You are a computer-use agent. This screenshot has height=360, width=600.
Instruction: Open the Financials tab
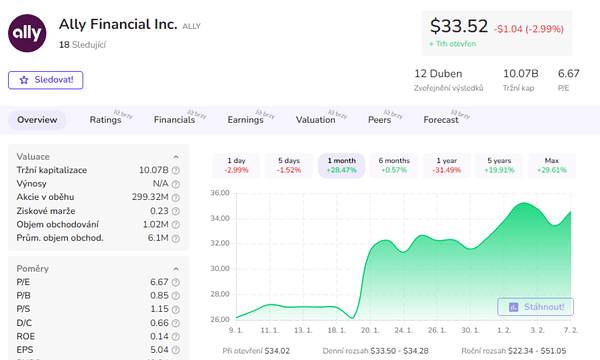point(174,120)
